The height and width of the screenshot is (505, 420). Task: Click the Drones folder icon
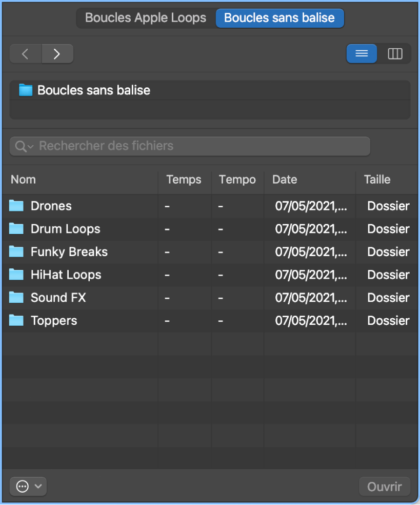point(16,206)
